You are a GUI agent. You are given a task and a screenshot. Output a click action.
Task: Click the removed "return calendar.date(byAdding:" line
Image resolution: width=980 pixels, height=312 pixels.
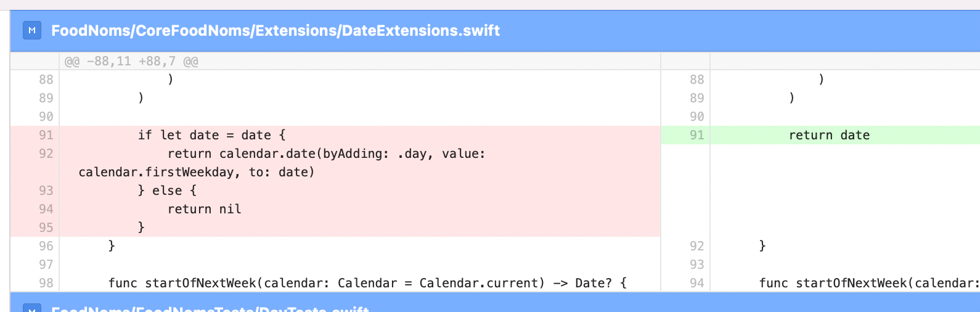(326, 154)
